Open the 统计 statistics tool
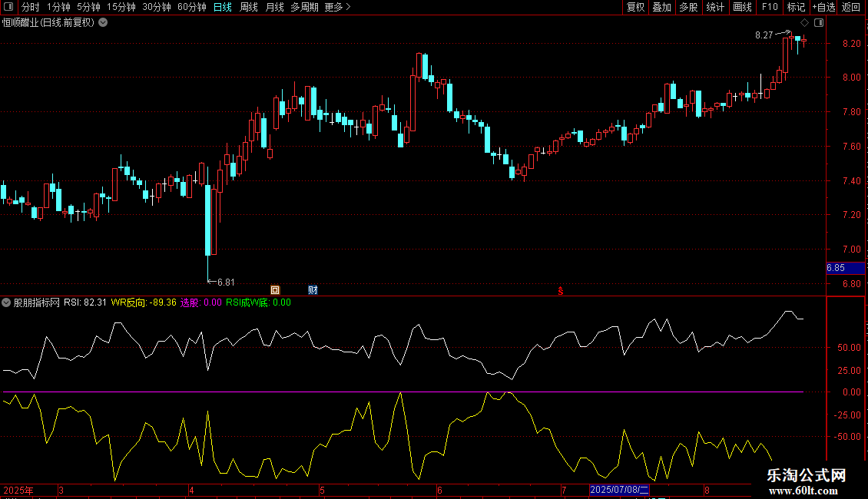 pyautogui.click(x=715, y=7)
